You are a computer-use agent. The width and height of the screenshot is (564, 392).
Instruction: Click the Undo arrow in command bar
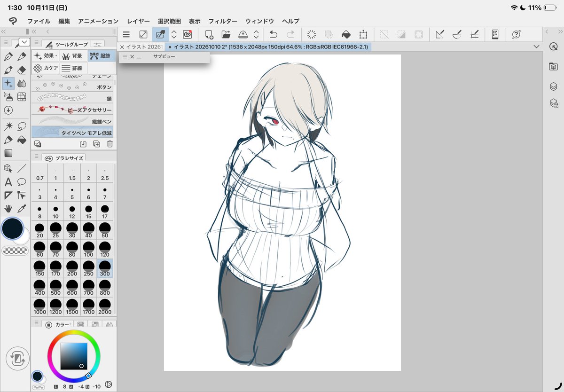pos(273,34)
